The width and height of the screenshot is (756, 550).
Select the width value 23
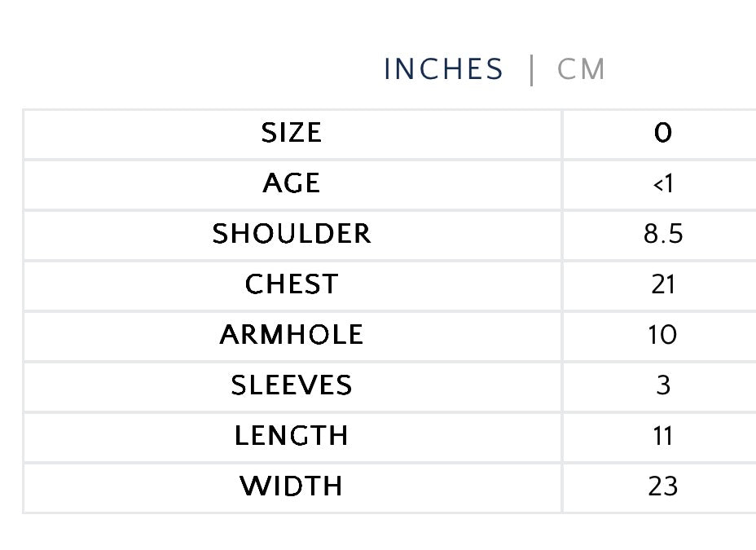(x=662, y=486)
